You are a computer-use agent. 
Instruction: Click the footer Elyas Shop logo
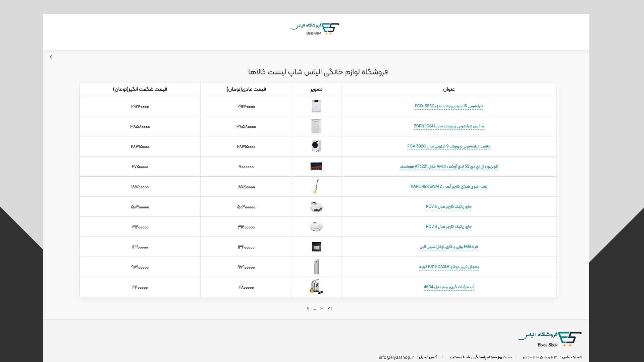(549, 339)
